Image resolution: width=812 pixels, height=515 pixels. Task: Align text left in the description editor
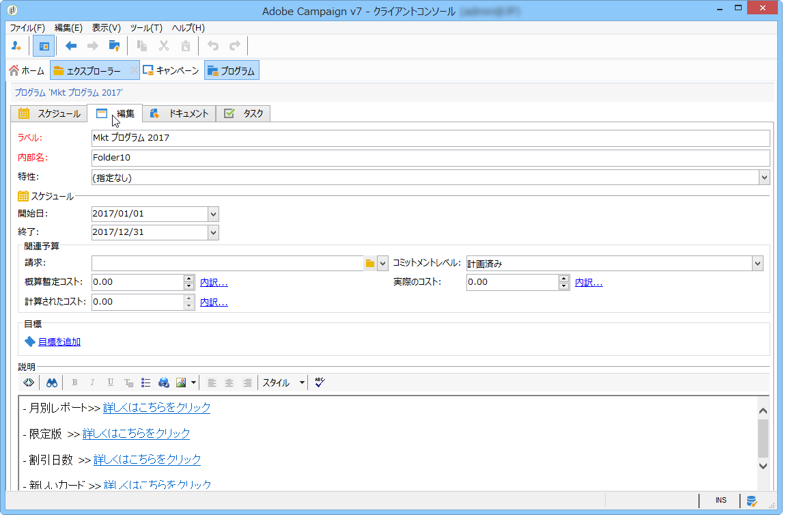click(x=211, y=383)
